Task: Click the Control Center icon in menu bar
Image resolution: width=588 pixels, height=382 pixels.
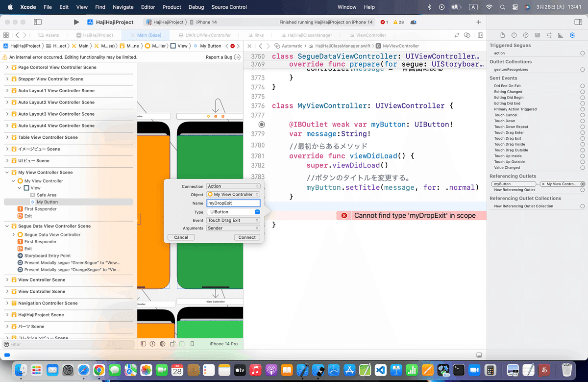Action: [515, 7]
